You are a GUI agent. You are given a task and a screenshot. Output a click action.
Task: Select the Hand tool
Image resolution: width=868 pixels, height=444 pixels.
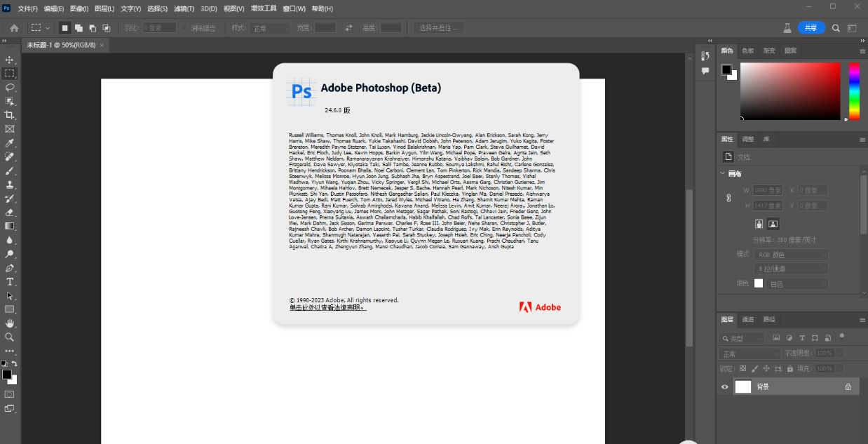point(10,323)
